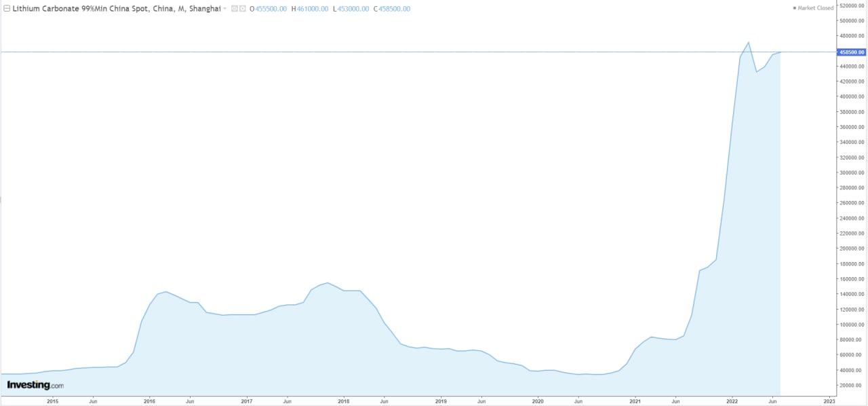Click the 2015 label on time axis
Screen dimensions: 868x406
[x=52, y=401]
